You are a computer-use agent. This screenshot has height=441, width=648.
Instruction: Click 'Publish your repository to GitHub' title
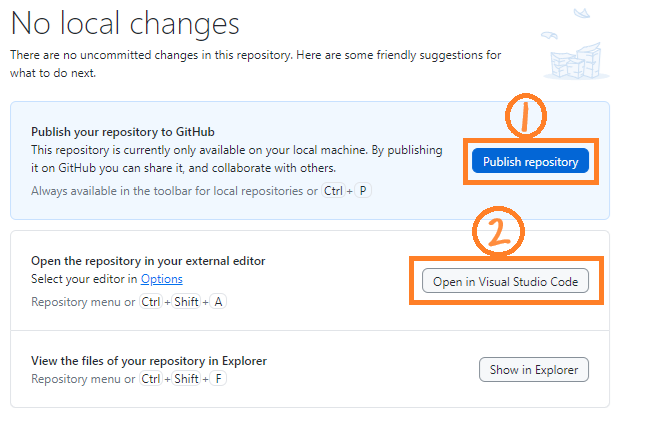point(123,132)
